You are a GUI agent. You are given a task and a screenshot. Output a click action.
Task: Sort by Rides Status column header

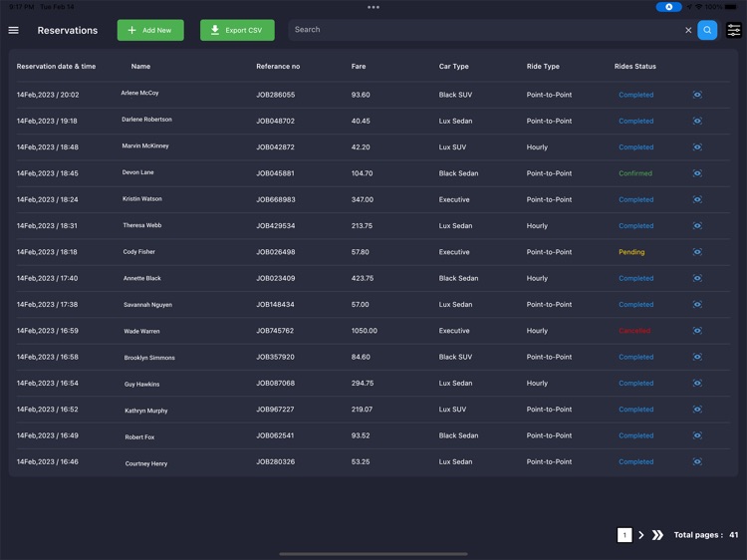[x=634, y=66]
